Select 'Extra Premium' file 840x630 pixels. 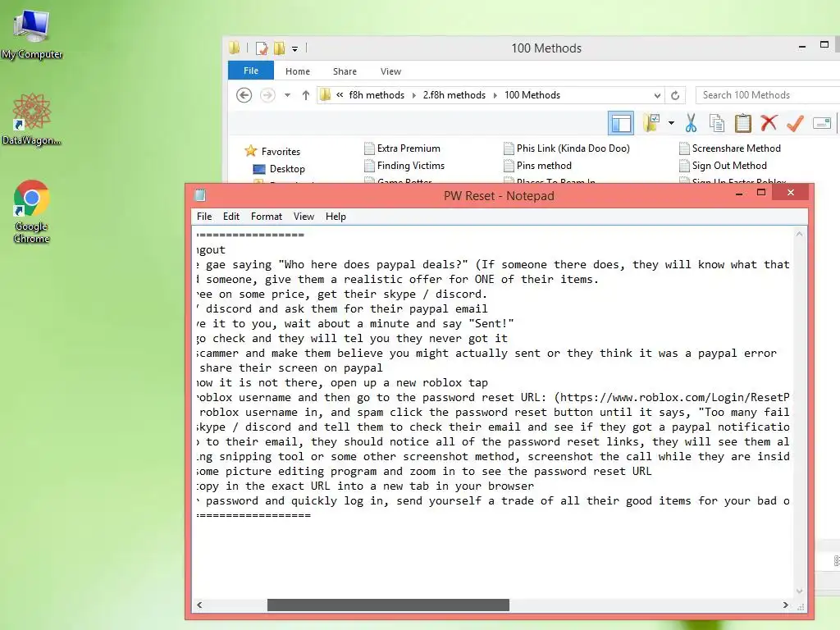(402, 148)
